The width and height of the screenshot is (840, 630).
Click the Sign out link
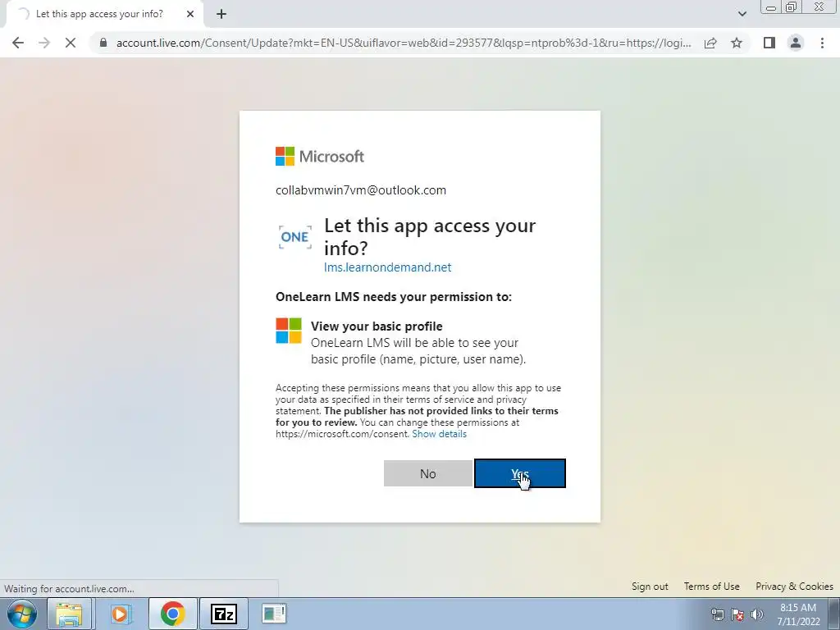pyautogui.click(x=650, y=586)
